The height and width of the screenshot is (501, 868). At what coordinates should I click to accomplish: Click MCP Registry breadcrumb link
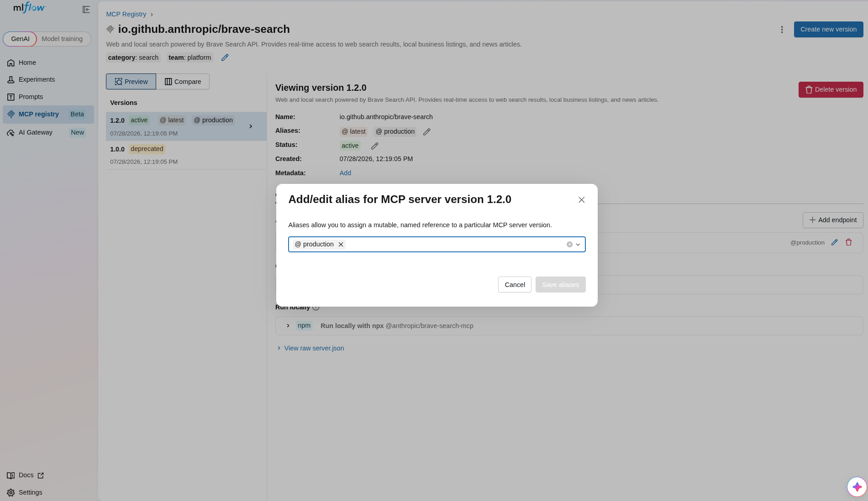(x=126, y=14)
